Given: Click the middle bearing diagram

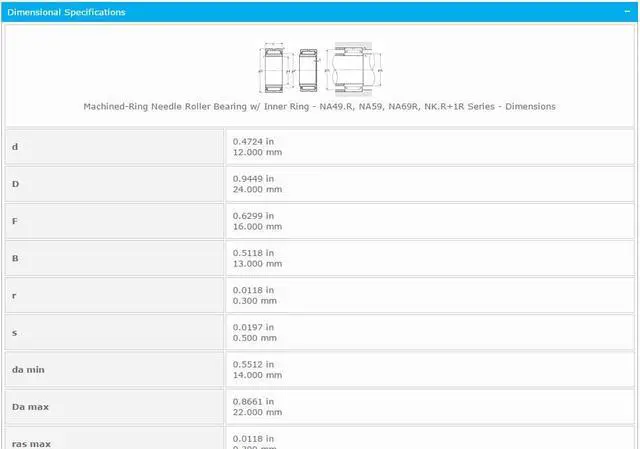Looking at the screenshot, I should pos(308,70).
